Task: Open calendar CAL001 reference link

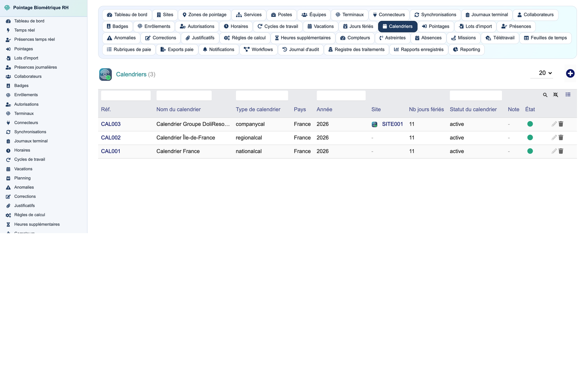Action: tap(111, 151)
